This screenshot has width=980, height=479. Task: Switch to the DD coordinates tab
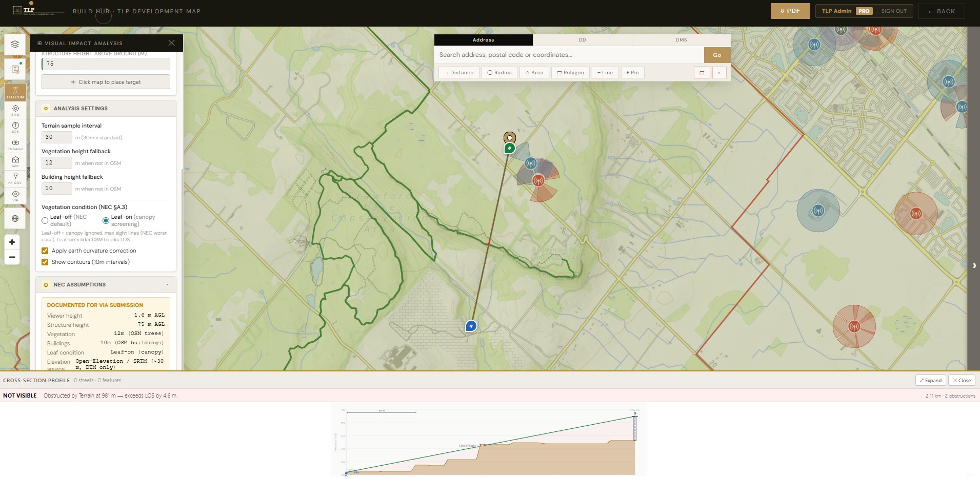[x=582, y=40]
